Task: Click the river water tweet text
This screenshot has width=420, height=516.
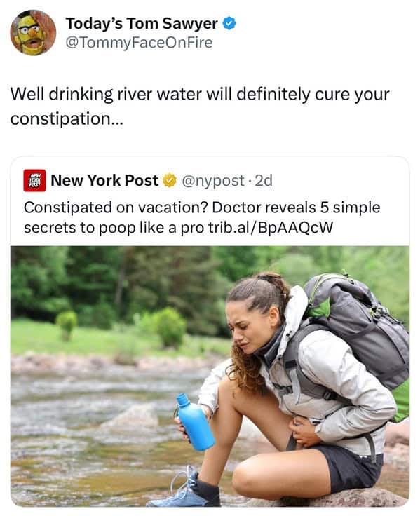Action: 200,107
